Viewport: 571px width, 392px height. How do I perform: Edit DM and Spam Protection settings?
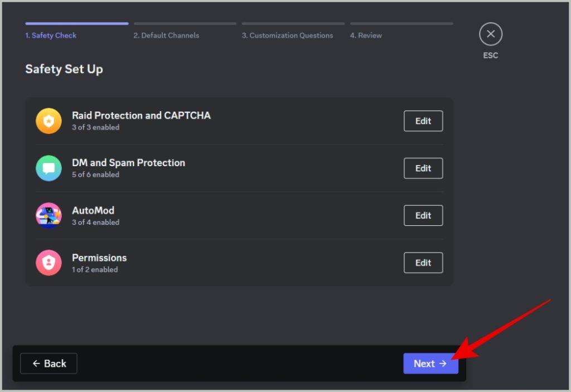[x=423, y=168]
